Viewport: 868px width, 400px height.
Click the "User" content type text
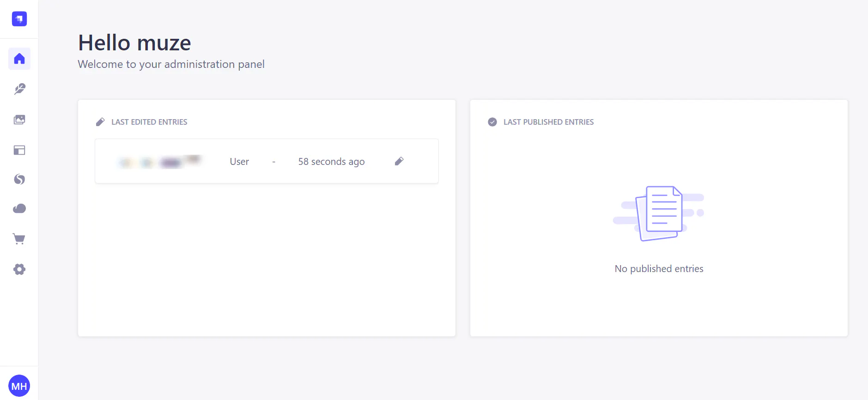(239, 162)
